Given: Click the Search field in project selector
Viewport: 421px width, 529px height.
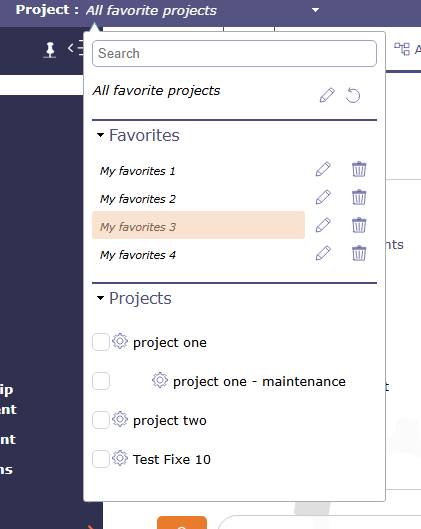Looking at the screenshot, I should [x=234, y=53].
